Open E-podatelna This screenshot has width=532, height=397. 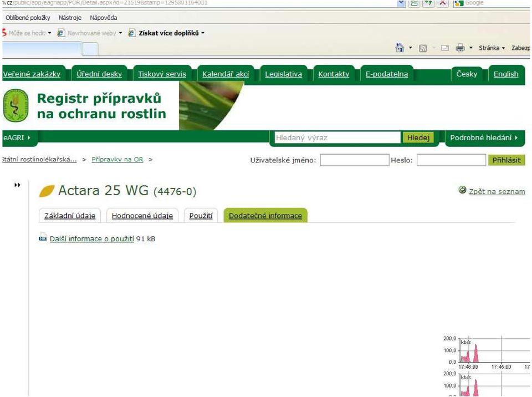tap(387, 74)
